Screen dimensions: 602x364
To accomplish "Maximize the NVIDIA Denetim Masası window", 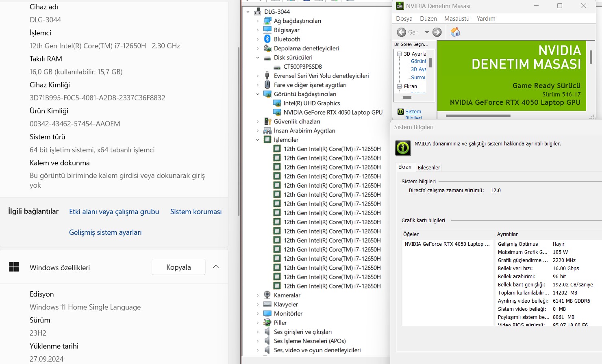I will pyautogui.click(x=560, y=6).
